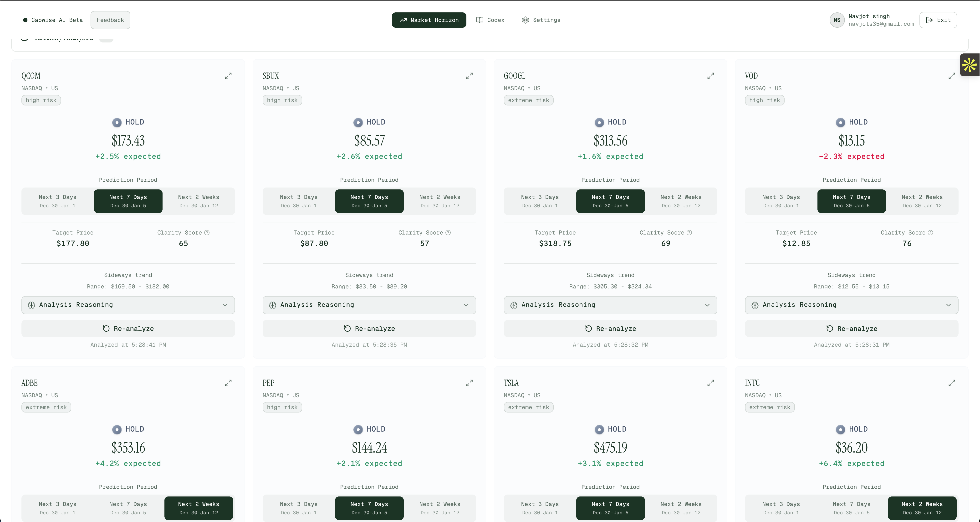Click Clarity Score help icon on VOD card

click(x=930, y=233)
